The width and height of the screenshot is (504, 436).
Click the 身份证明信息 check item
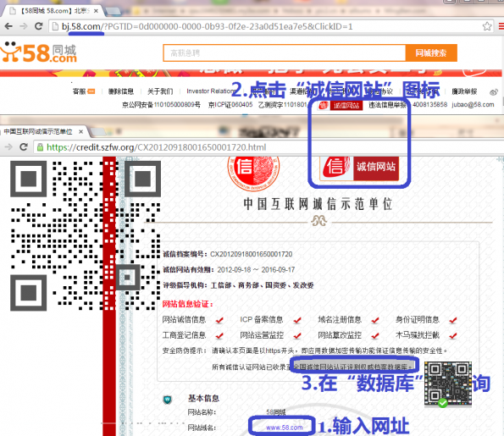[x=426, y=320]
